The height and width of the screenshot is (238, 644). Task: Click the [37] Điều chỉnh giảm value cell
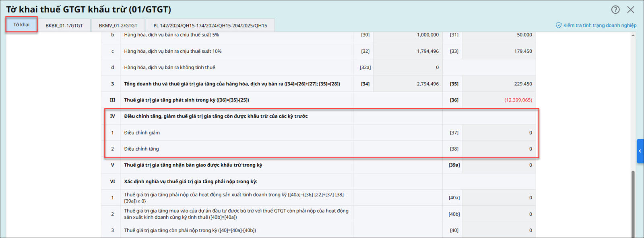(498, 132)
